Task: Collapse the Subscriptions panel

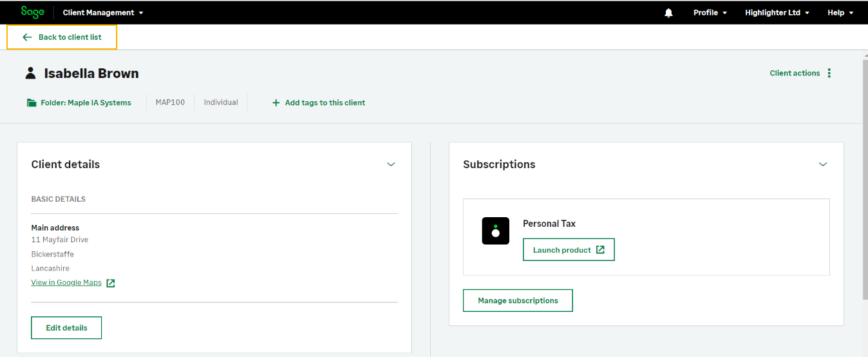Action: tap(822, 164)
